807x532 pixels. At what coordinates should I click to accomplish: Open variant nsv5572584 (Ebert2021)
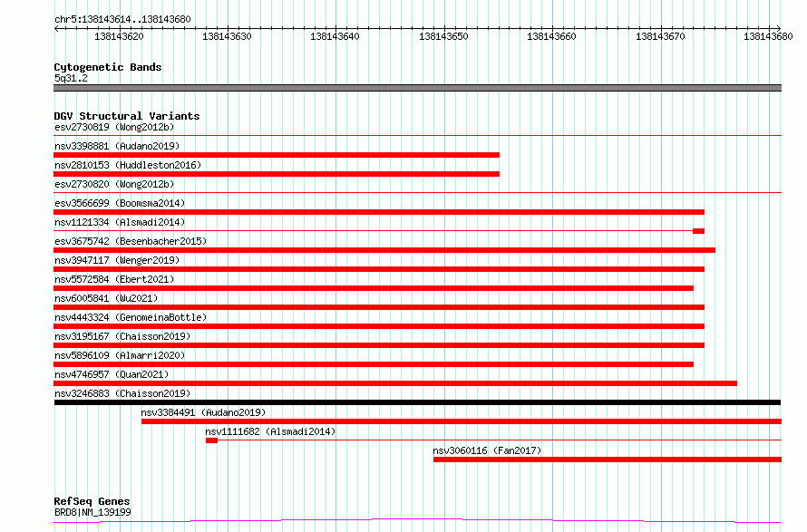pyautogui.click(x=114, y=279)
